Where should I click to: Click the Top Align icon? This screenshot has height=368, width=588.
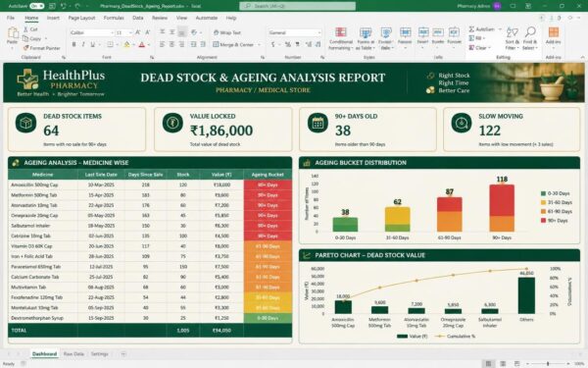click(162, 32)
